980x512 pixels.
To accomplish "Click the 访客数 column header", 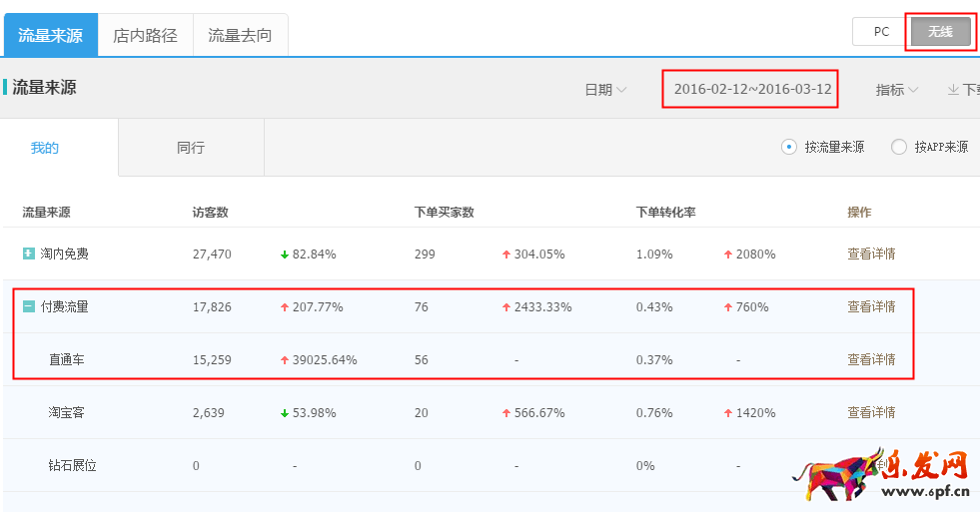I will tap(210, 212).
